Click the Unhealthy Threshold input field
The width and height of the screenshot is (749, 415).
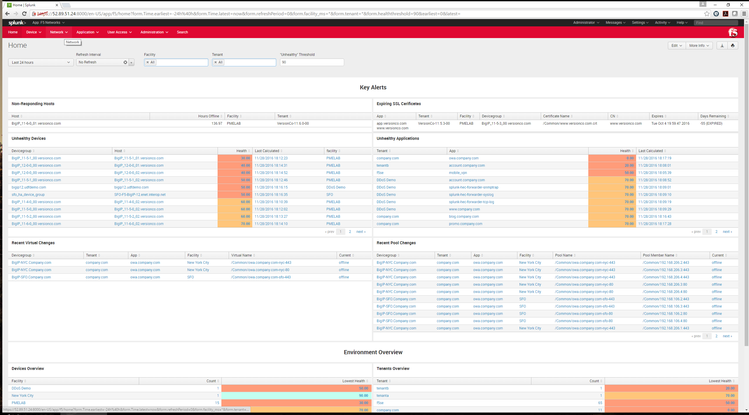pyautogui.click(x=312, y=62)
